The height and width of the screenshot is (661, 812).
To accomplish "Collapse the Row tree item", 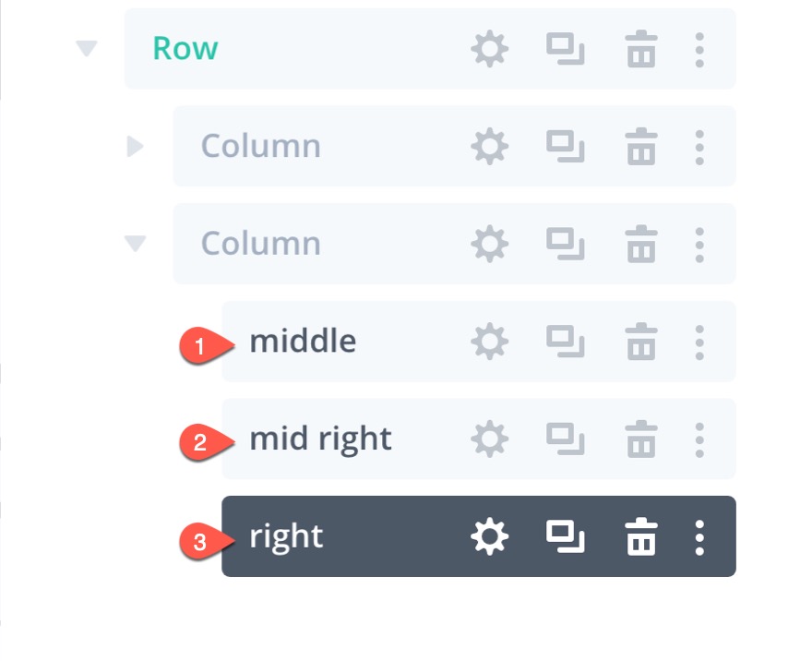I will pyautogui.click(x=87, y=49).
